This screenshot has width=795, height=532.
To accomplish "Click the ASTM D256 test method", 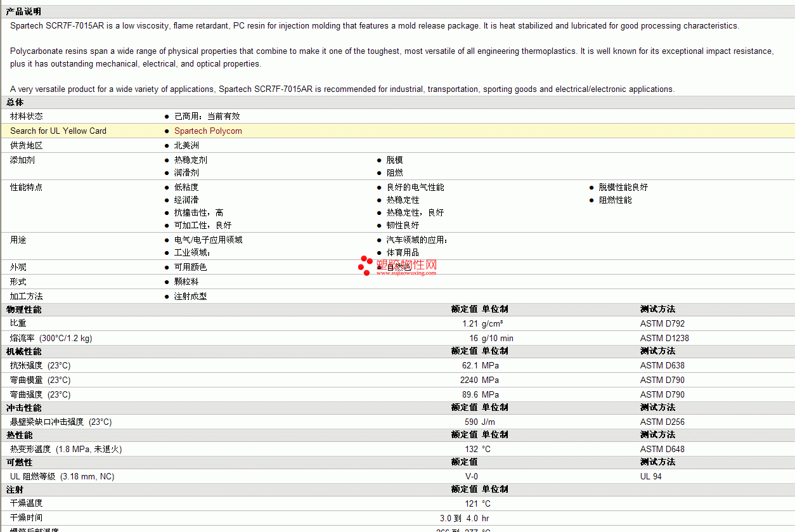I will pos(662,422).
